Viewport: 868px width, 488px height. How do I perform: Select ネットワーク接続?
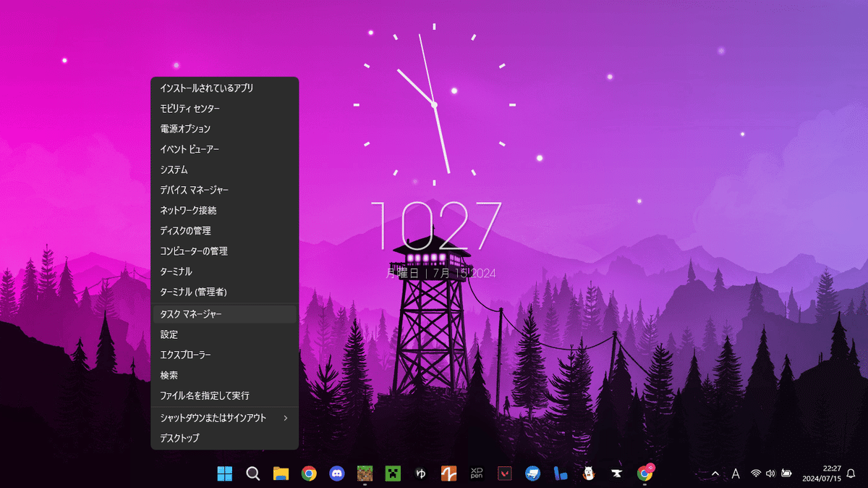pyautogui.click(x=224, y=211)
